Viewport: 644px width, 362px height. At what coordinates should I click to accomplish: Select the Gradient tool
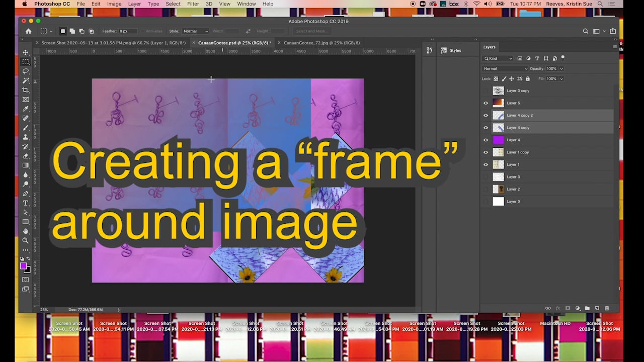[26, 165]
